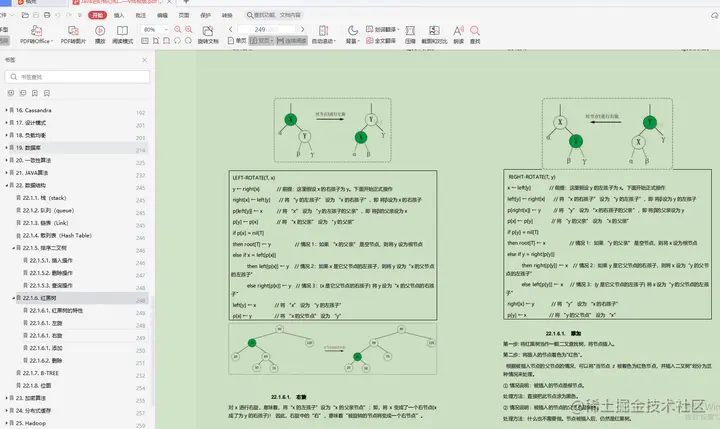The height and width of the screenshot is (429, 720).
Task: Click the 划词翻译 translate tool
Action: coord(382,29)
